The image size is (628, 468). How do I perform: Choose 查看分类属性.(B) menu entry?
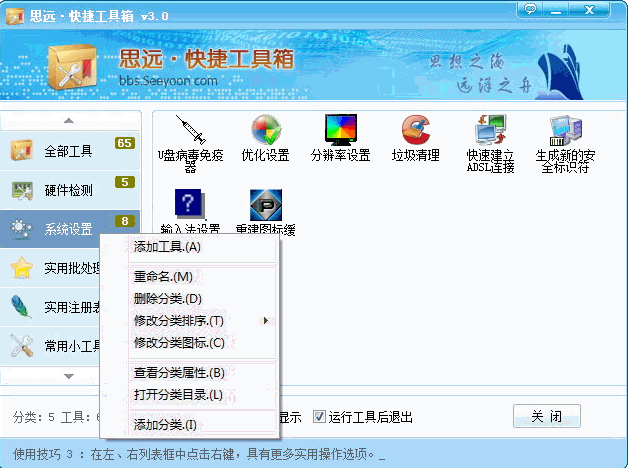203,373
